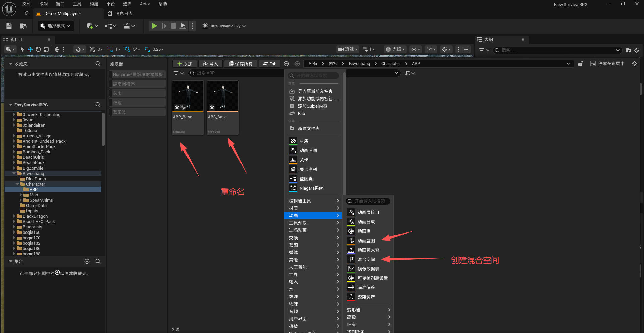The height and width of the screenshot is (333, 644).
Task: Open the eye Show flags dropdown in viewport
Action: point(416,49)
